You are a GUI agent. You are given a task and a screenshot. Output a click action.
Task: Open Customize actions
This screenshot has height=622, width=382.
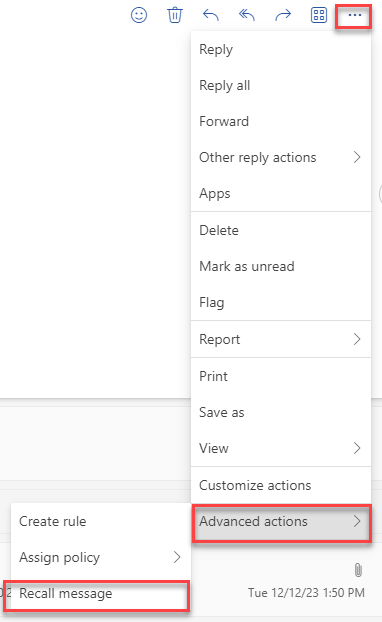click(281, 485)
